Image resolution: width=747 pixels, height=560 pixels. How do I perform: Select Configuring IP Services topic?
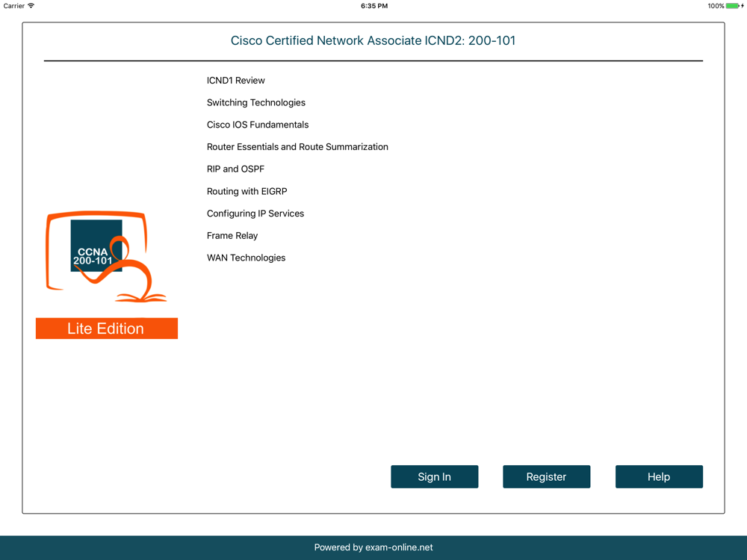pyautogui.click(x=255, y=214)
